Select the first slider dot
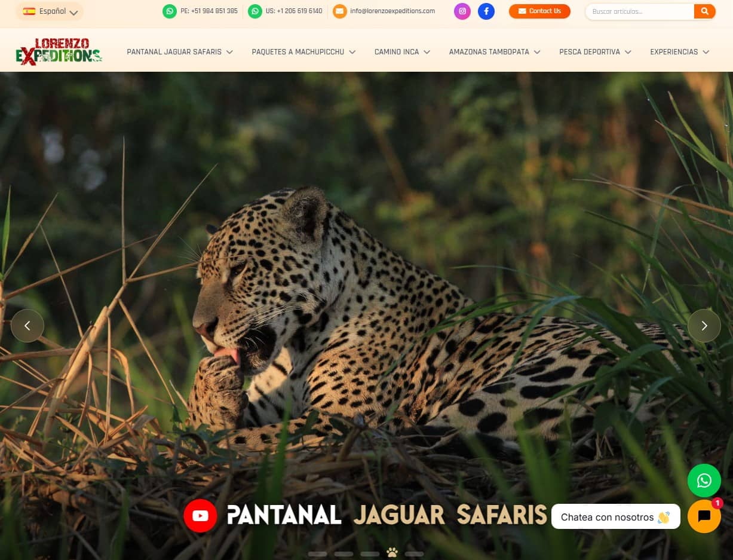This screenshot has width=733, height=560. pos(317,554)
